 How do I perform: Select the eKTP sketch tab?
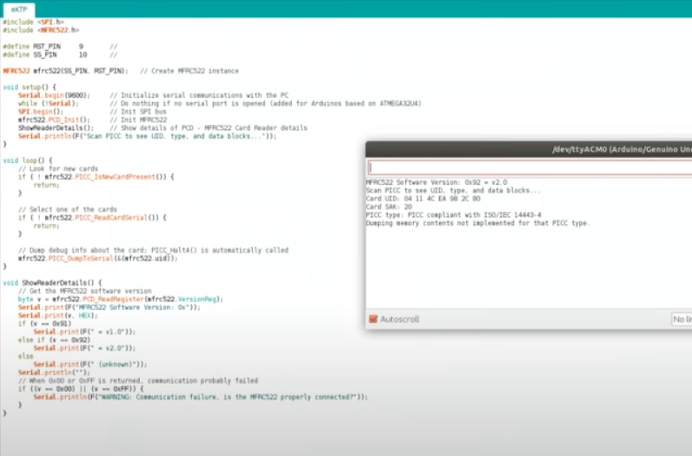pyautogui.click(x=19, y=9)
